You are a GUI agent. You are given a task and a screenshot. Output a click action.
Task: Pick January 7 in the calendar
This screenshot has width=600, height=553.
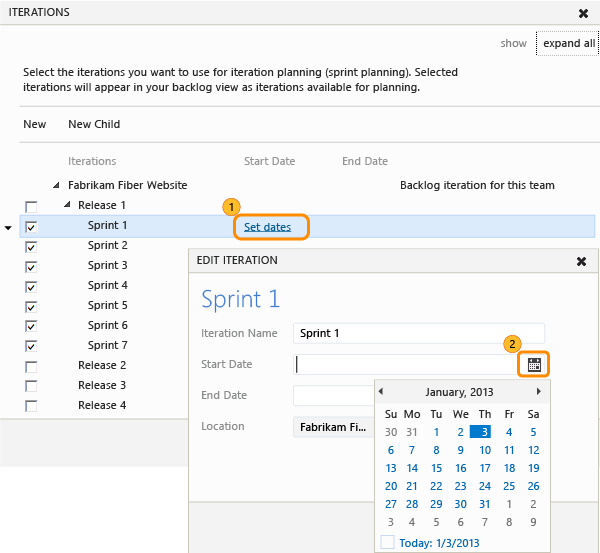(412, 450)
